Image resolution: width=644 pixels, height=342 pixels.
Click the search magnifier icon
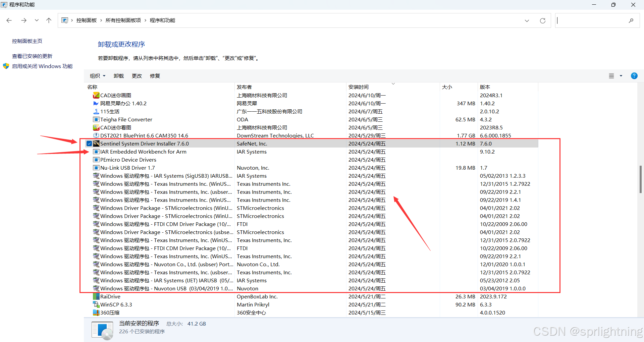pyautogui.click(x=631, y=20)
